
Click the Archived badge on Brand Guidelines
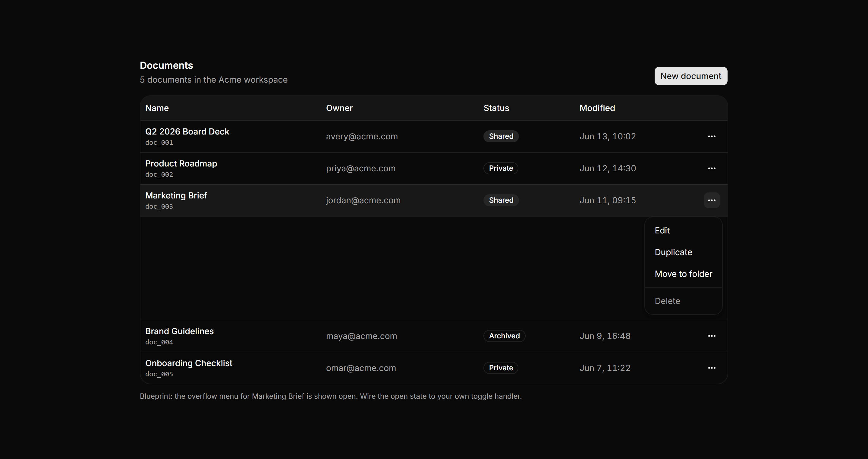505,336
